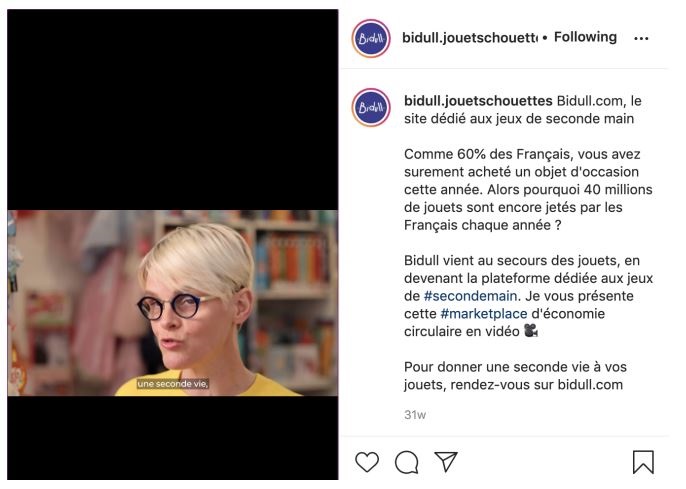Click Bidull avatar beside the caption
The image size is (686, 489).
(371, 108)
